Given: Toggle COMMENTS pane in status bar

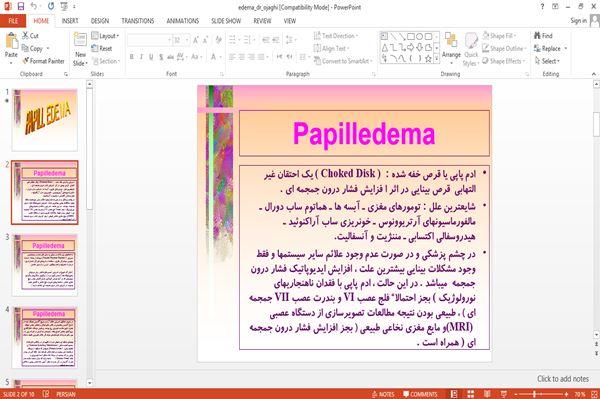Looking at the screenshot, I should coord(420,394).
